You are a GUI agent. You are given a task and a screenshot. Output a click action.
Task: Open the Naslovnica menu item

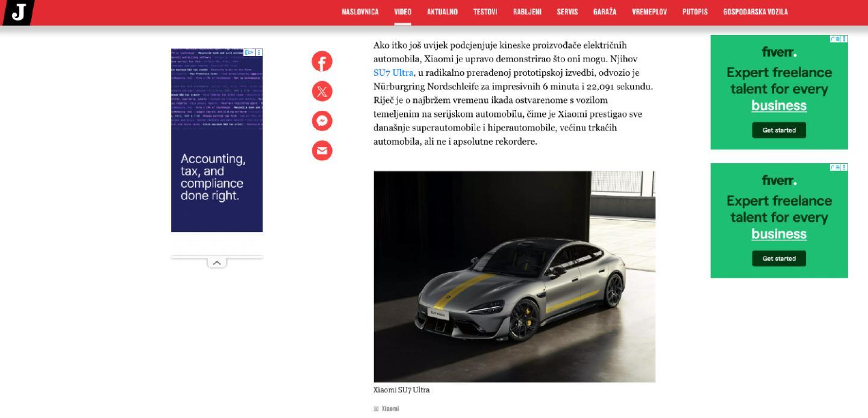pyautogui.click(x=360, y=12)
